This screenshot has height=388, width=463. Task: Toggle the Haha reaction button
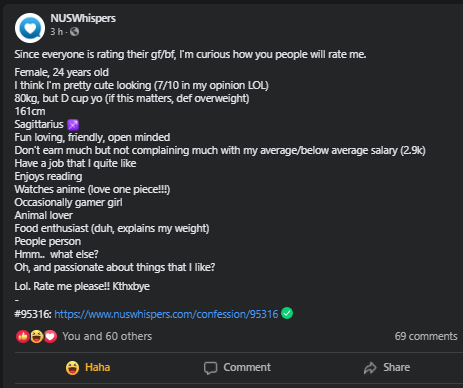[x=88, y=367]
